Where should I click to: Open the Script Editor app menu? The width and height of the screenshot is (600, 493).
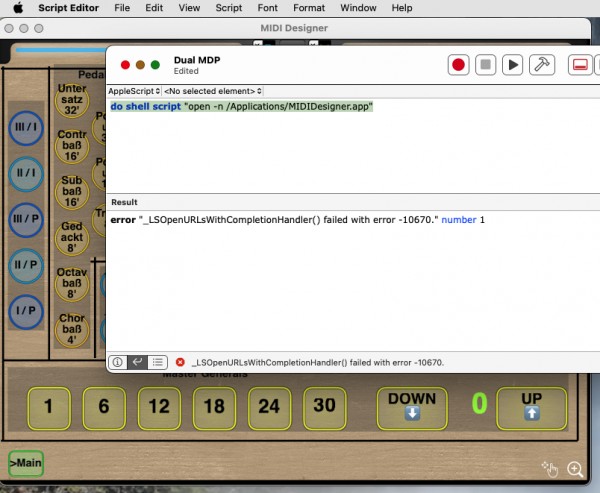coord(68,8)
